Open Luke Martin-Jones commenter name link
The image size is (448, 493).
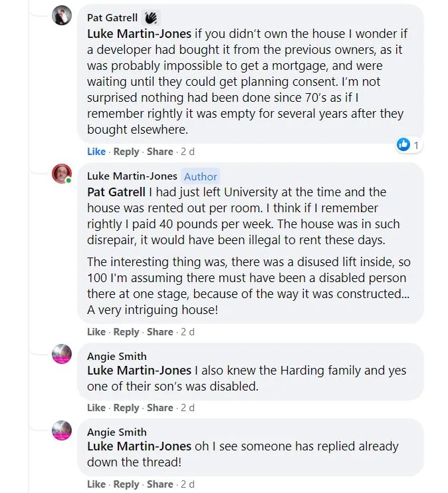[132, 176]
